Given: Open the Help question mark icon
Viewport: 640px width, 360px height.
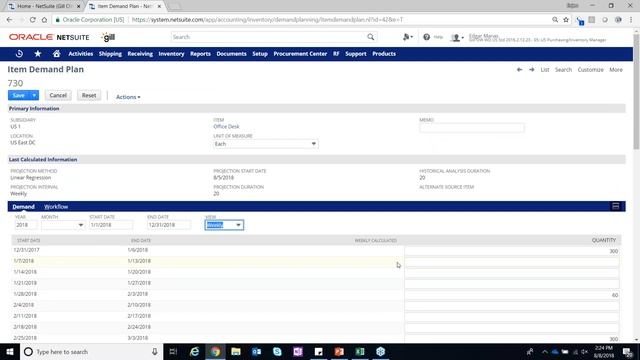Looking at the screenshot, I should coord(427,37).
